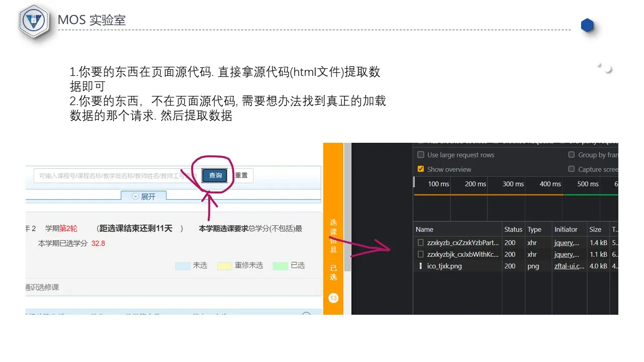Click the xhr type cell of the zzxkyzb_cxZzxkYzbPart row

[532, 243]
